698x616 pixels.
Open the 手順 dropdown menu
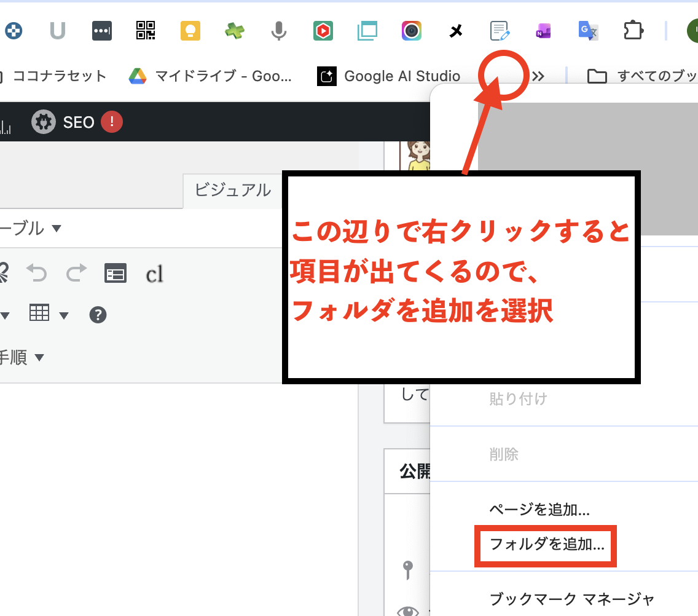click(x=22, y=357)
